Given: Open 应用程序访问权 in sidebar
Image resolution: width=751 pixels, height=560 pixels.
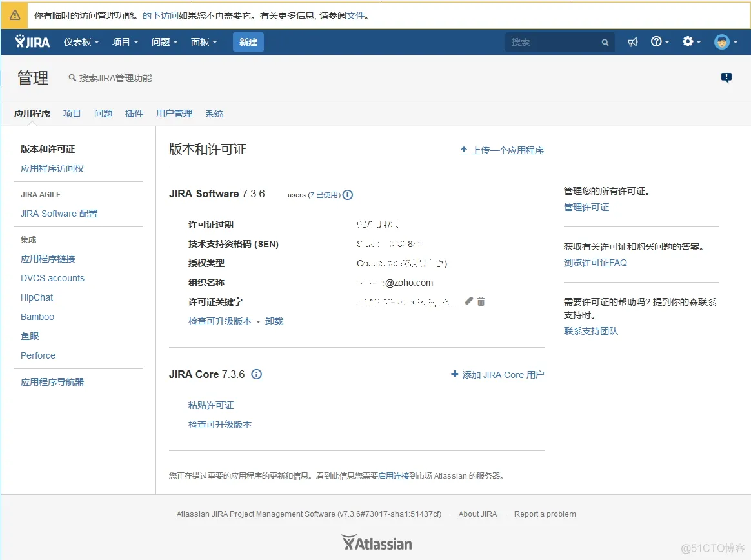Looking at the screenshot, I should pyautogui.click(x=52, y=168).
